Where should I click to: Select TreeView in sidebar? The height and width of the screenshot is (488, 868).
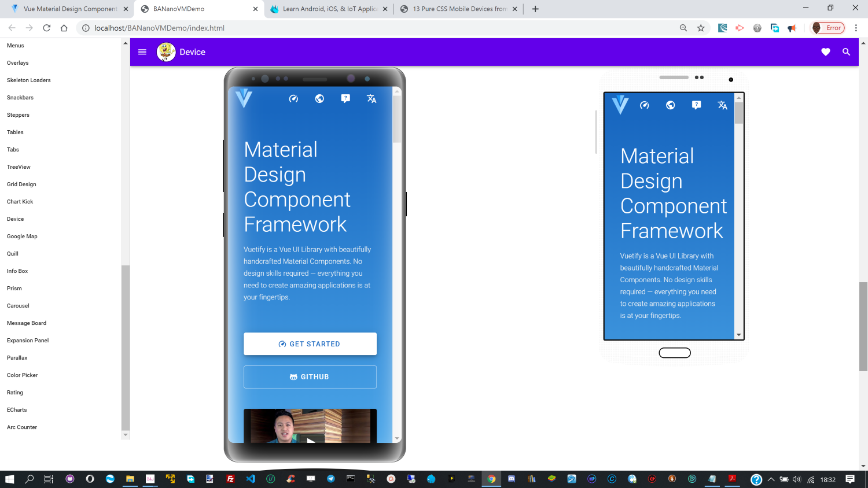point(19,167)
